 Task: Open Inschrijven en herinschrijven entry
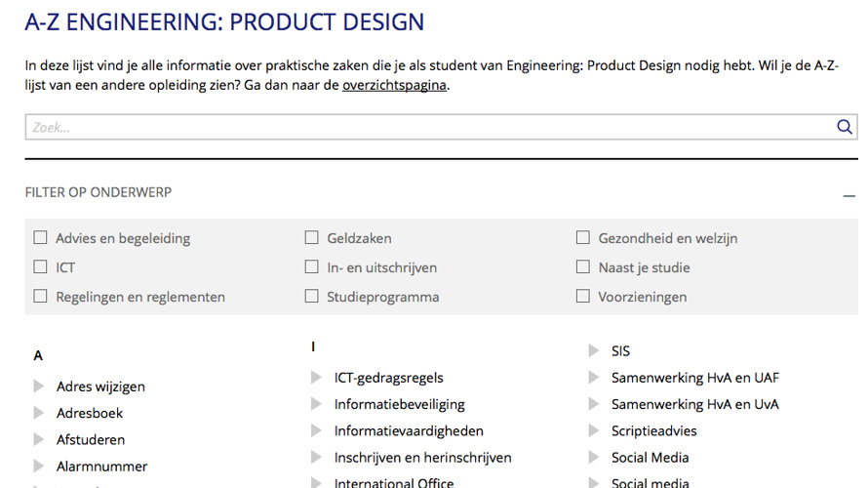pyautogui.click(x=422, y=458)
